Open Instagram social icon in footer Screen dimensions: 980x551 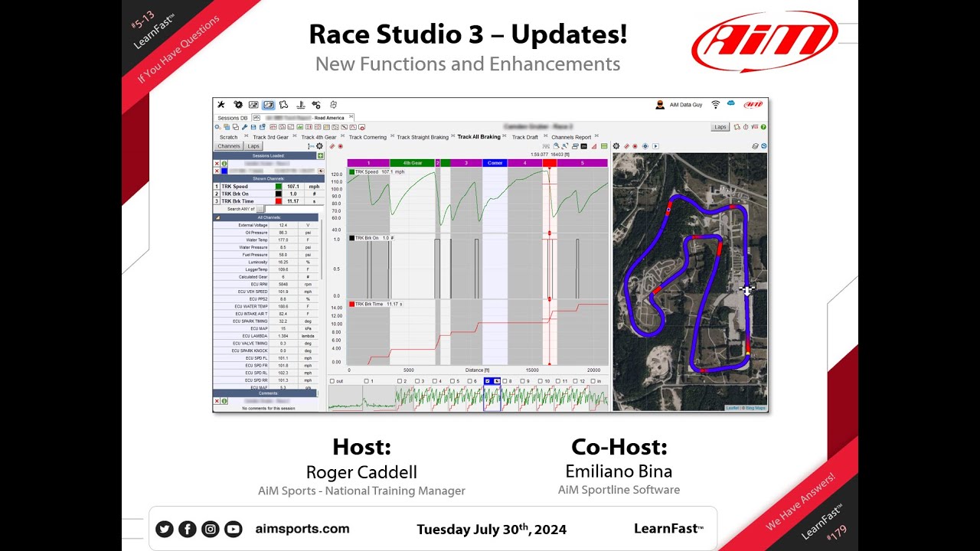click(210, 529)
